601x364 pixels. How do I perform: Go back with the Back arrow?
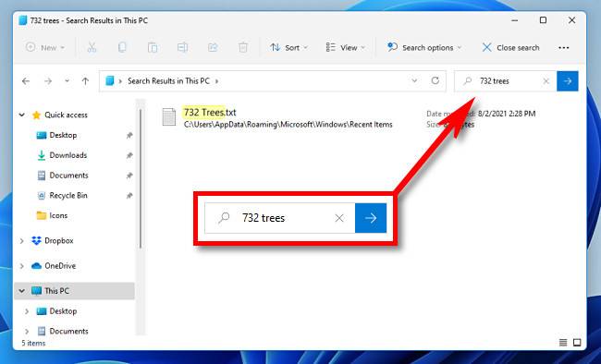[26, 81]
